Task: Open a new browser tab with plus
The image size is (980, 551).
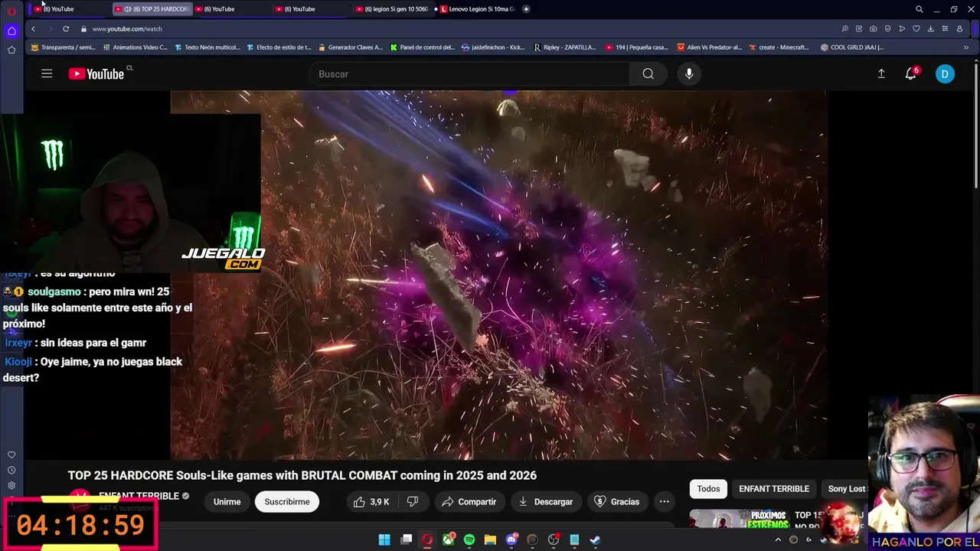Action: 526,8
